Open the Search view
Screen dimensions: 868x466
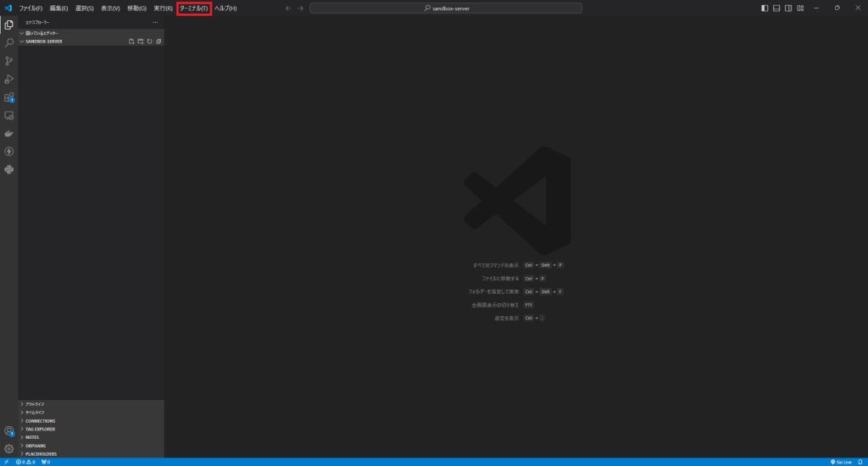[x=9, y=42]
